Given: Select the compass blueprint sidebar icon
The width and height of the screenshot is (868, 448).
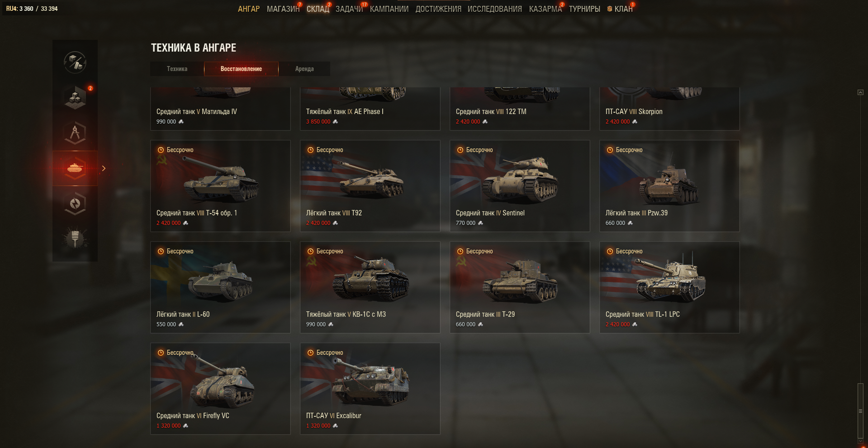Looking at the screenshot, I should pos(75,133).
